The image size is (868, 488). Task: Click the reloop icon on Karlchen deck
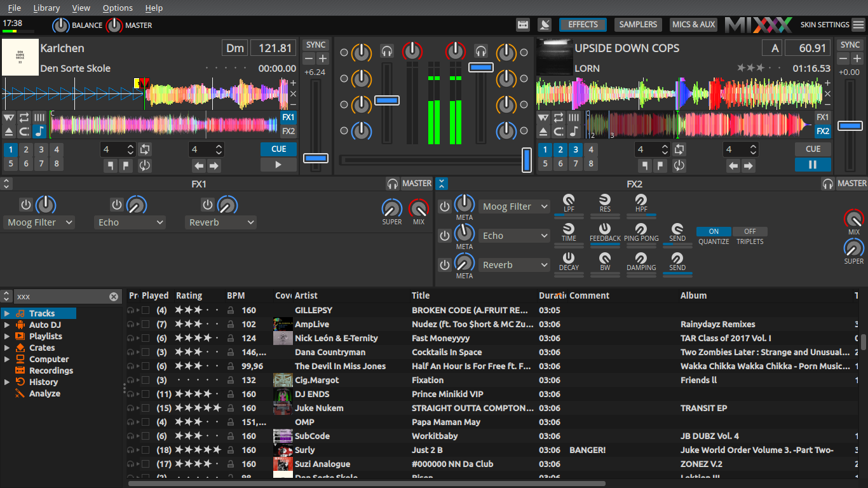145,166
